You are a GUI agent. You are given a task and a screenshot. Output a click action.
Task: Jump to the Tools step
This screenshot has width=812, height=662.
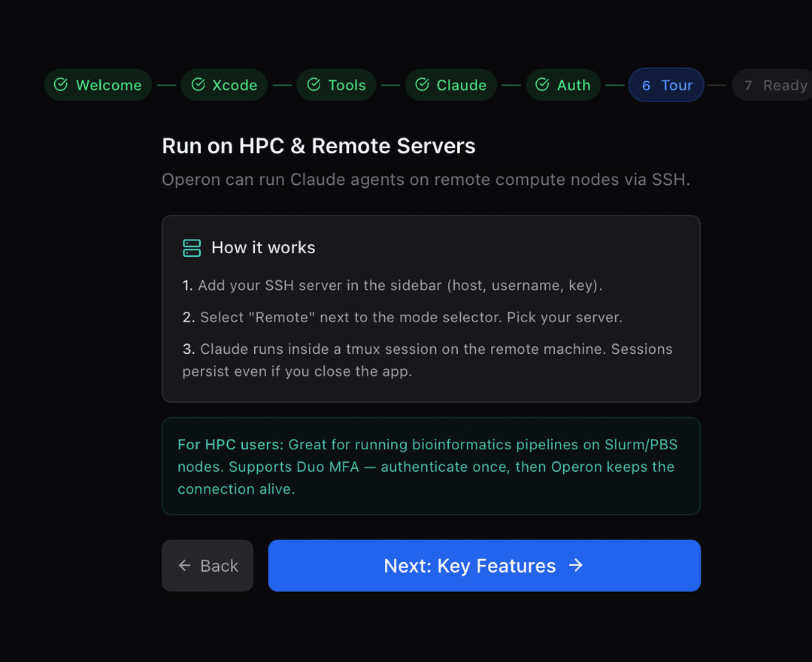(336, 85)
